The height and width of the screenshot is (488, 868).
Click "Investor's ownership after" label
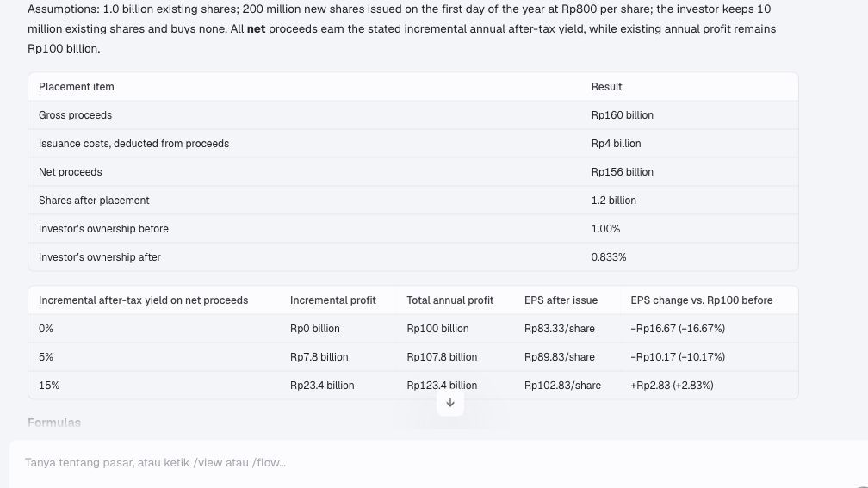coord(100,257)
